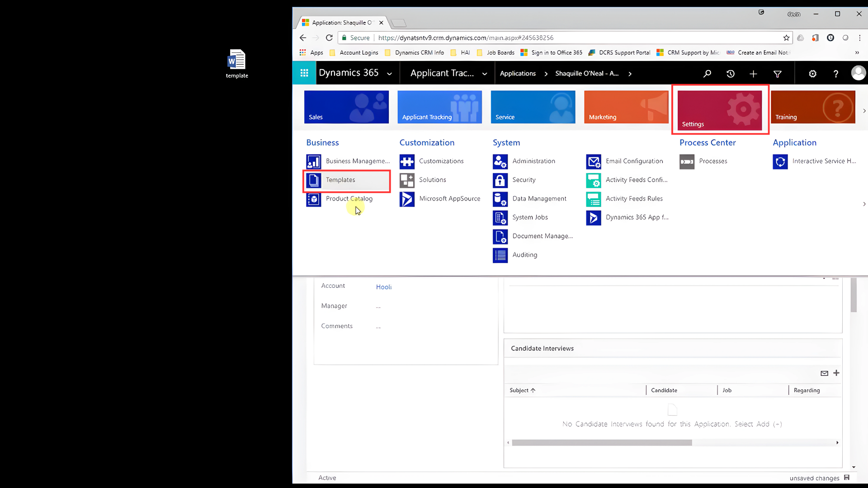
Task: Expand the Dynamics 365 dropdown chevron
Action: pyautogui.click(x=389, y=74)
